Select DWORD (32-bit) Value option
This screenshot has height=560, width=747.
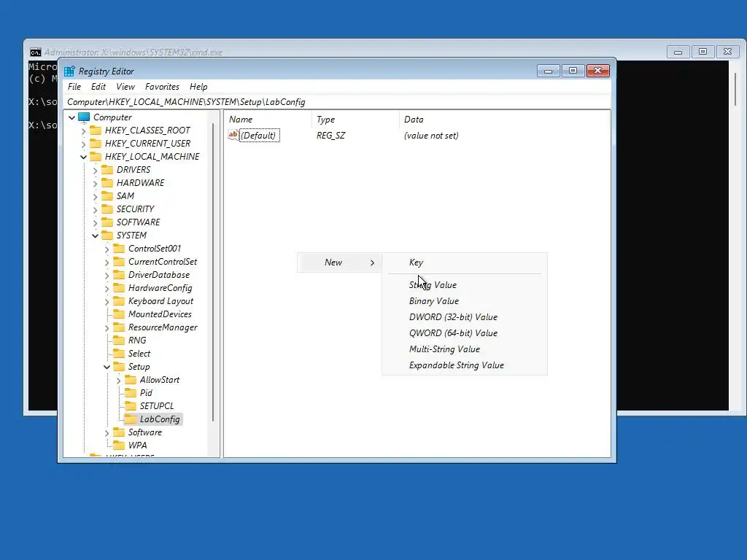click(x=465, y=317)
